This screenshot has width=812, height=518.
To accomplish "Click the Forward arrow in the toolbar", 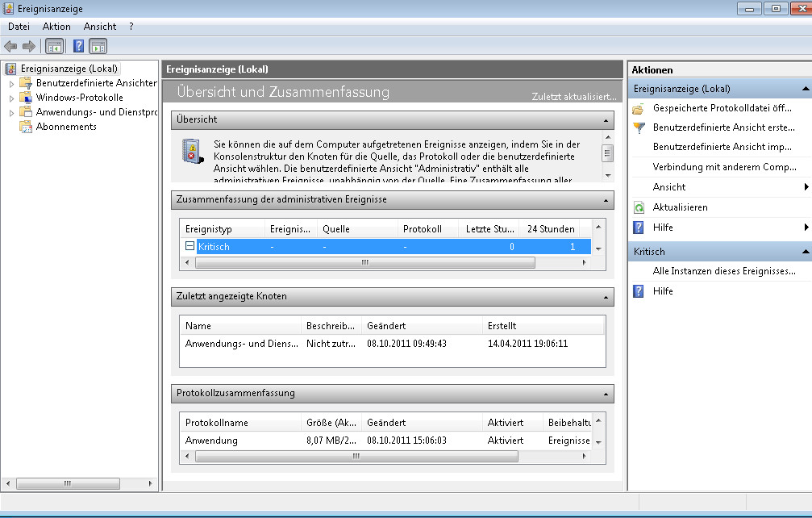I will coord(29,46).
